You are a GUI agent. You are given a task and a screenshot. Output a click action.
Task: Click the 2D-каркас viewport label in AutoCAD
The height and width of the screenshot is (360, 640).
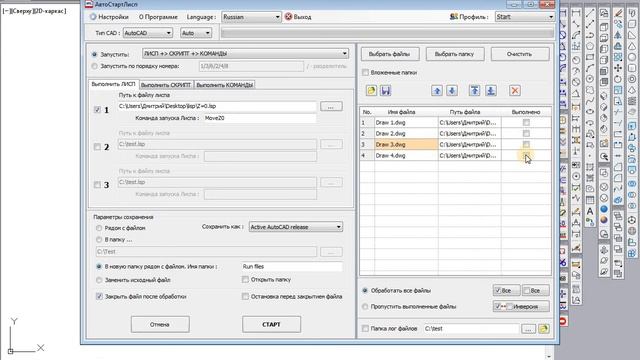[49, 11]
